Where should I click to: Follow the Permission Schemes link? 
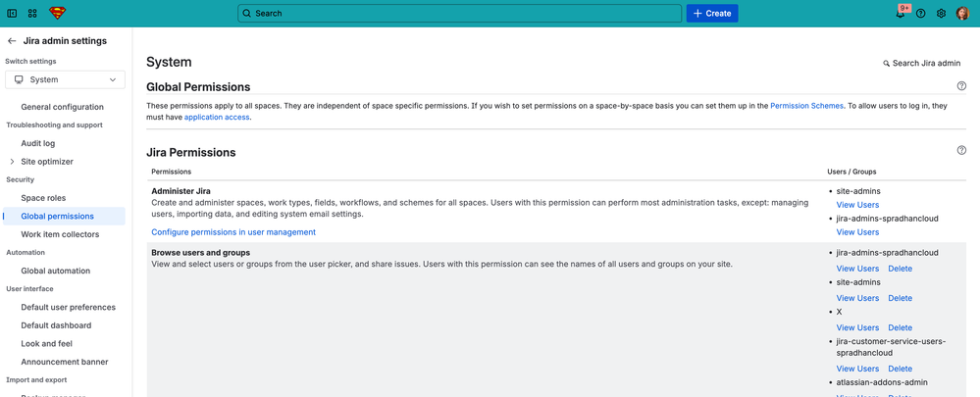pos(806,106)
